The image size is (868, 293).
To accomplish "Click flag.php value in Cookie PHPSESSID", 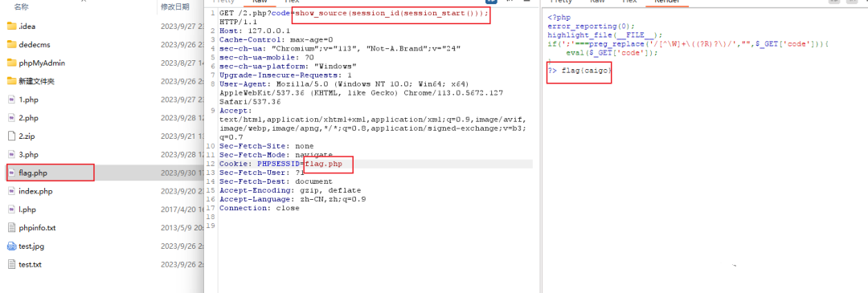I will 324,164.
